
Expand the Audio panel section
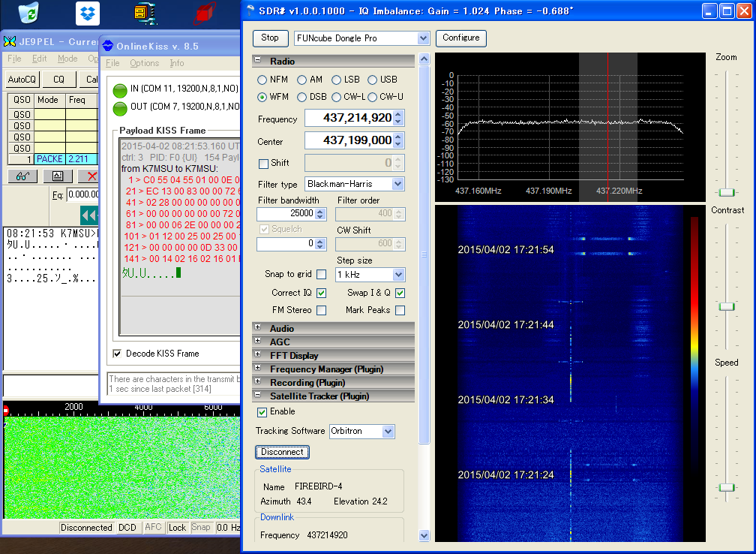point(258,328)
